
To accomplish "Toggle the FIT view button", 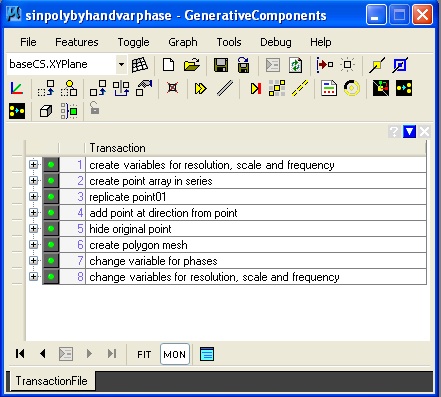I will tap(144, 354).
